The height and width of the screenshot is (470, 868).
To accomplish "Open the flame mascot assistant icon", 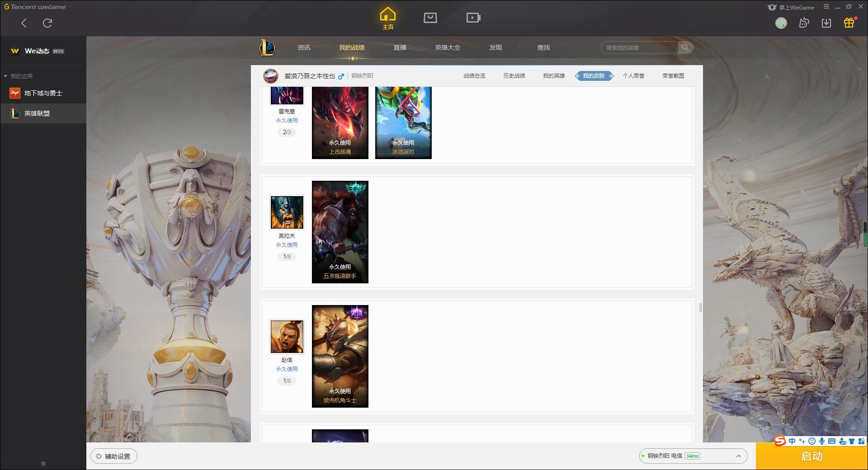I will pos(804,23).
